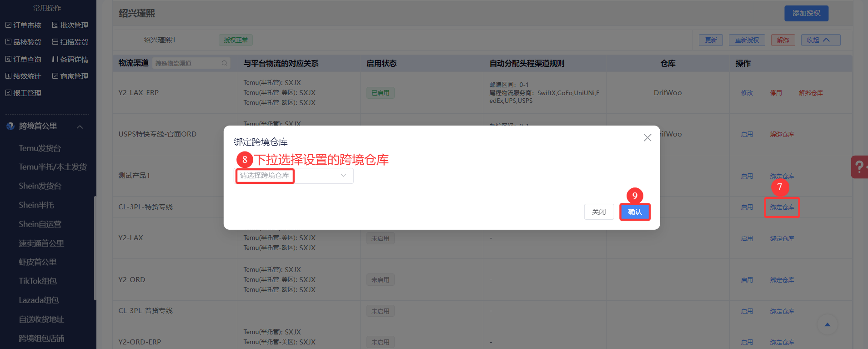Image resolution: width=868 pixels, height=349 pixels.
Task: Click 修改 in the Y2-LAX-ERP row
Action: point(747,93)
